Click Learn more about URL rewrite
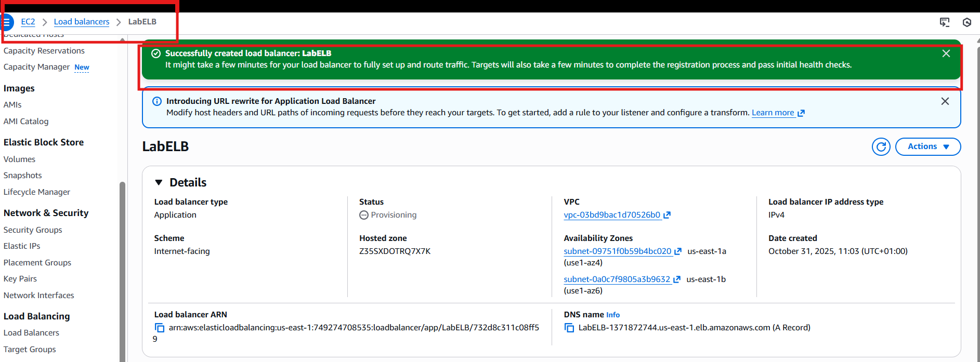 coord(773,113)
